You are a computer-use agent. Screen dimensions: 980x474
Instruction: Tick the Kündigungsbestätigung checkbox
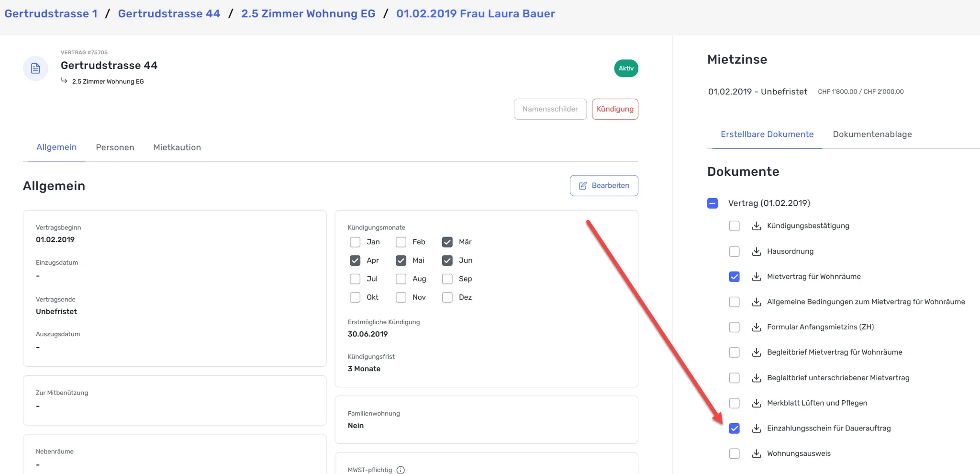(x=734, y=226)
